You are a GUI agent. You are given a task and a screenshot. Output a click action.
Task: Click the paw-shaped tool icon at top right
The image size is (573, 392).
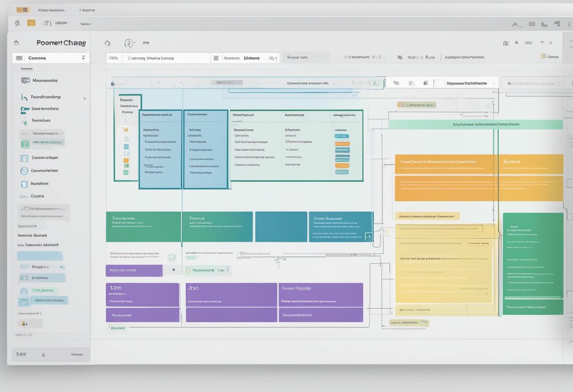coord(557,24)
